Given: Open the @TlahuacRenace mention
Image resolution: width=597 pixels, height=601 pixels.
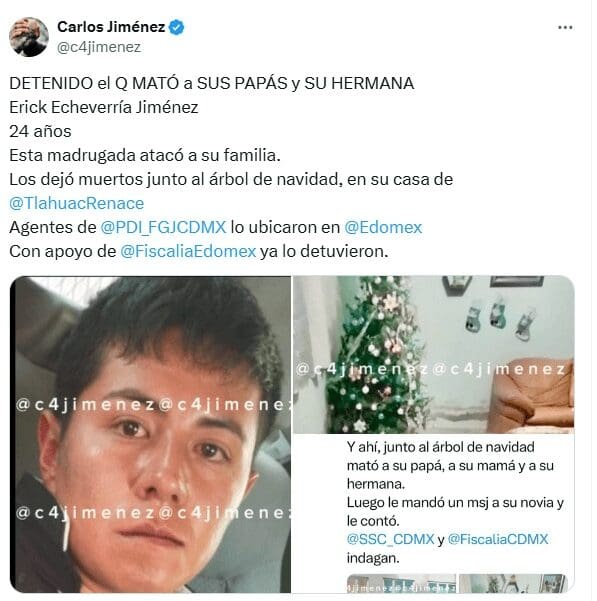Looking at the screenshot, I should tap(77, 203).
